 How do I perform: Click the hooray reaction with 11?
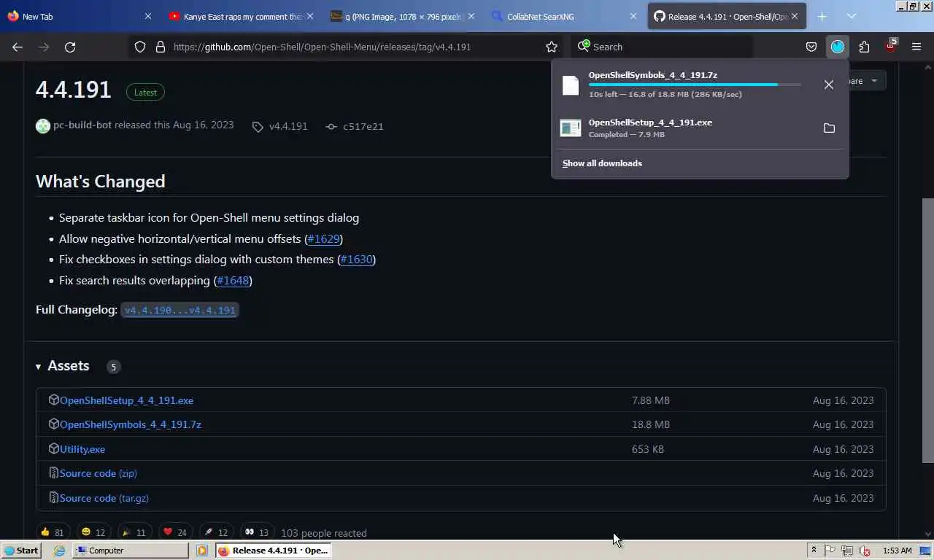pyautogui.click(x=134, y=532)
